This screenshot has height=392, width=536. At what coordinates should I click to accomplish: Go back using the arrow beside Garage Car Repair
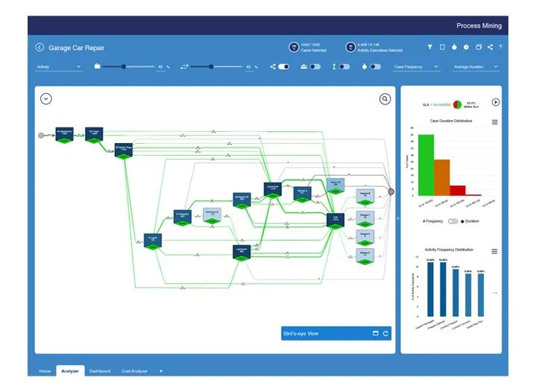[40, 47]
